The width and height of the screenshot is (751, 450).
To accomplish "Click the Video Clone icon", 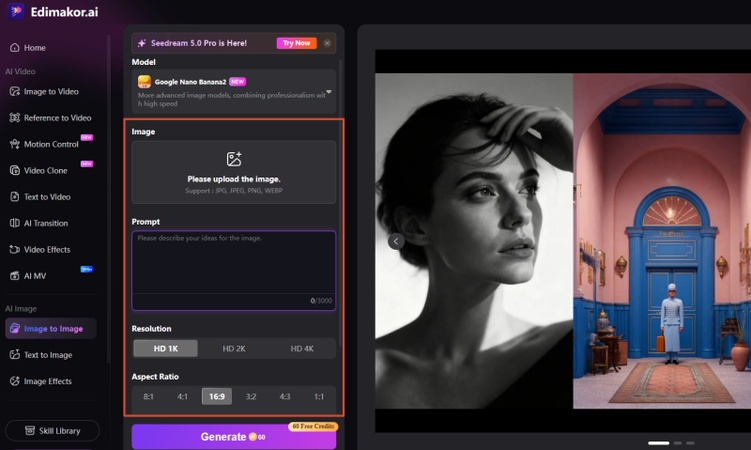I will 15,170.
